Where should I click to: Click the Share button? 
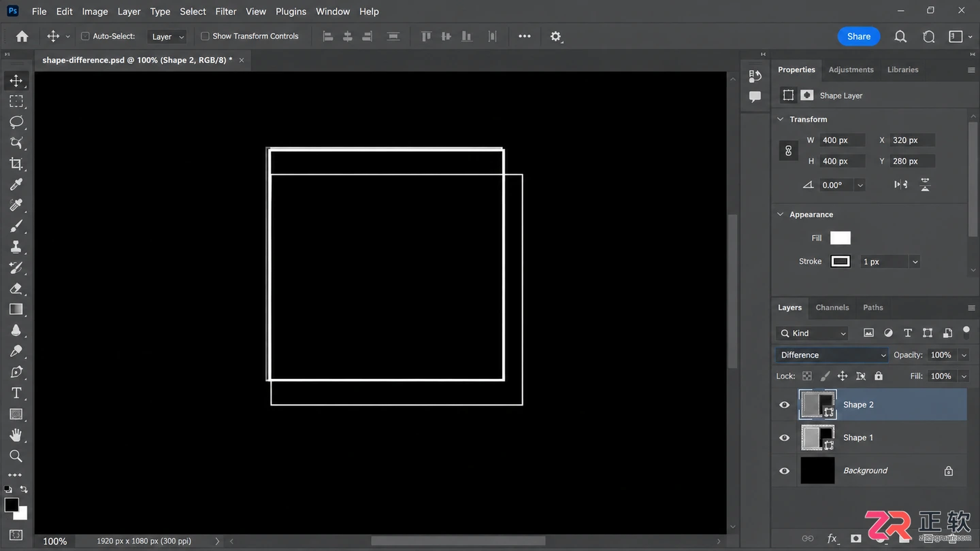click(859, 37)
